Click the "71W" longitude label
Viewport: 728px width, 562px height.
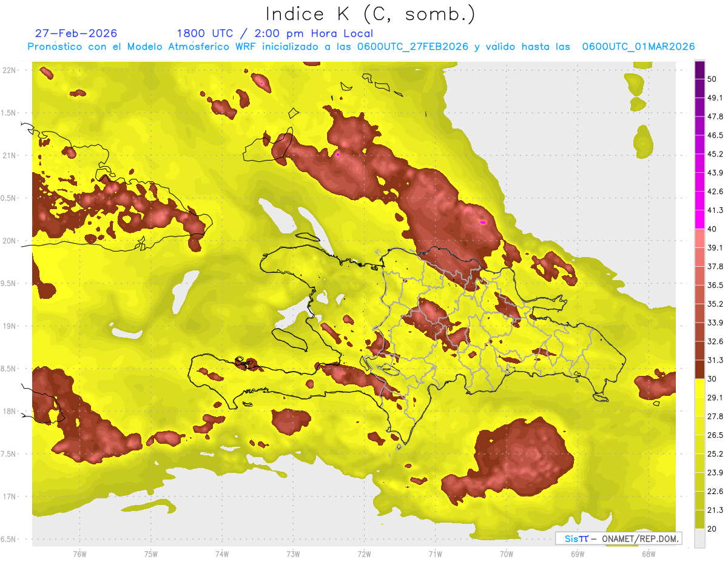click(435, 554)
